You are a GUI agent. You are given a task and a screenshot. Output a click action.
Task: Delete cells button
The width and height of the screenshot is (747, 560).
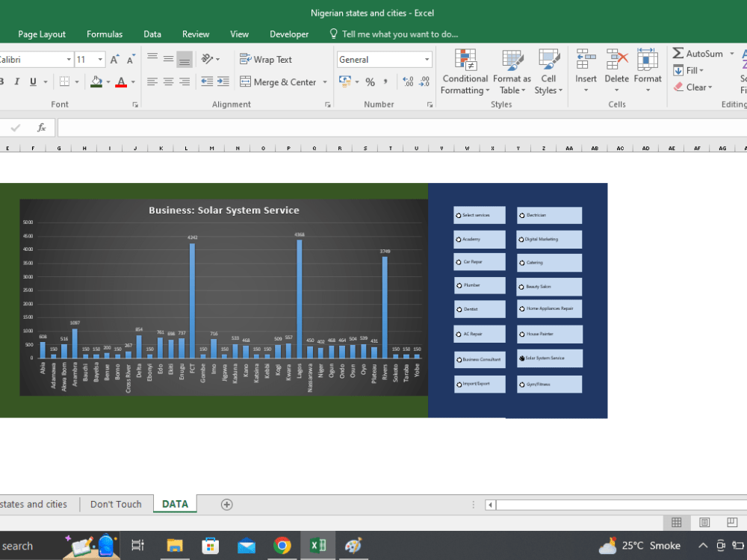pyautogui.click(x=616, y=70)
